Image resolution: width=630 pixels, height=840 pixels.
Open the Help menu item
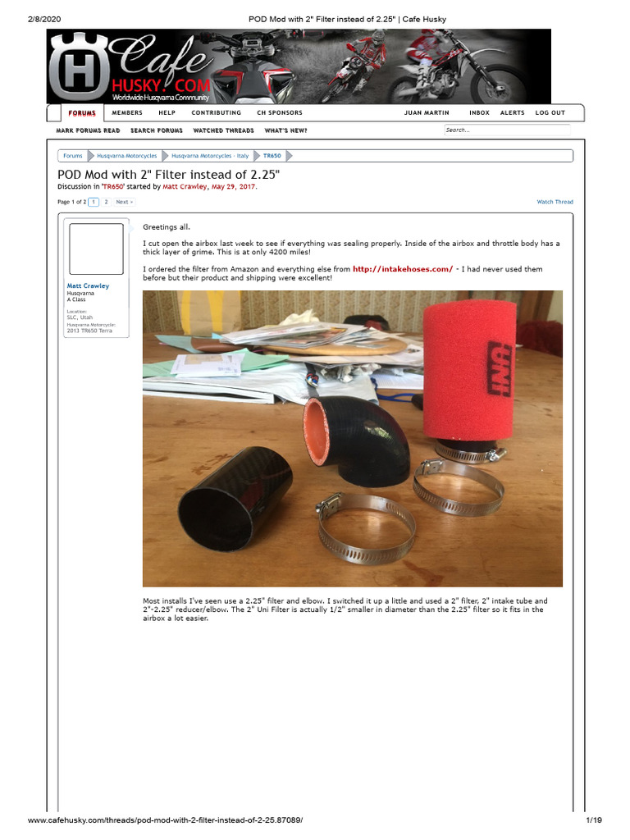tap(167, 113)
